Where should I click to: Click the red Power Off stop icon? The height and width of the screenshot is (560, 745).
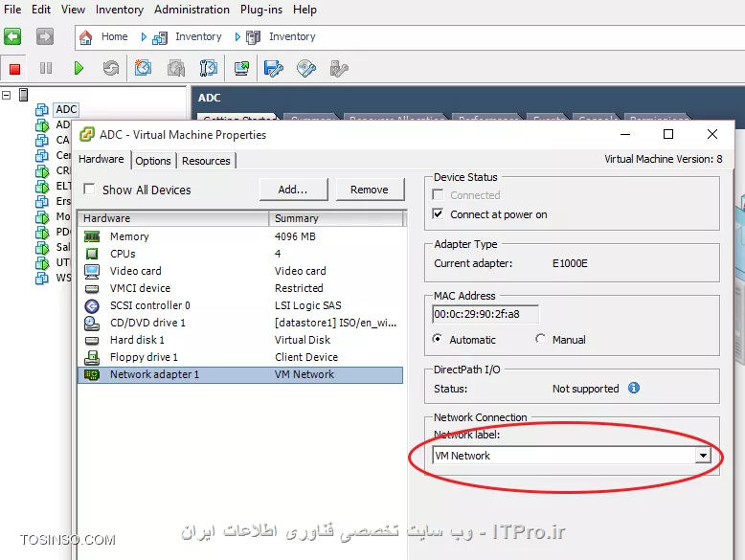(x=14, y=69)
